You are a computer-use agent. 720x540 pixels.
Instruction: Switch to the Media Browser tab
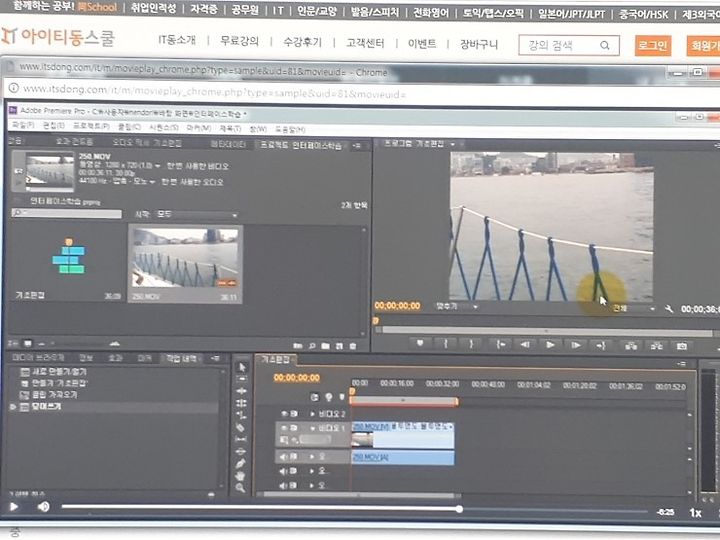(38, 357)
